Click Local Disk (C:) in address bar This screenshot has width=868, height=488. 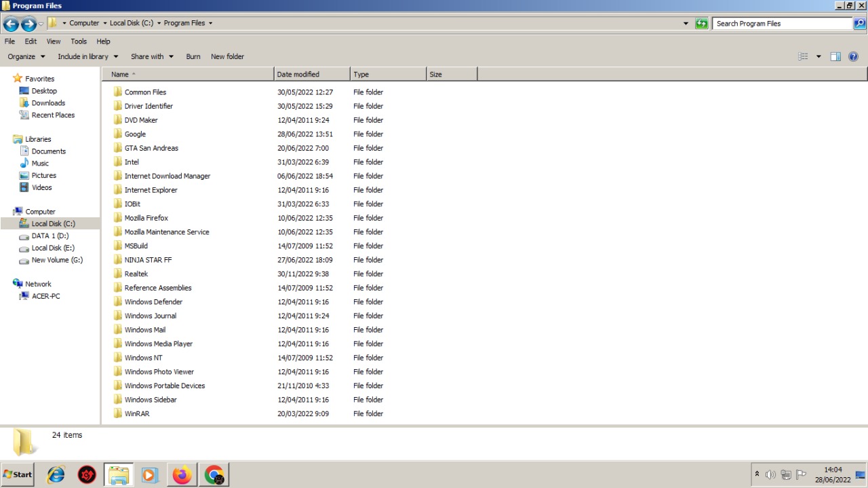click(132, 23)
